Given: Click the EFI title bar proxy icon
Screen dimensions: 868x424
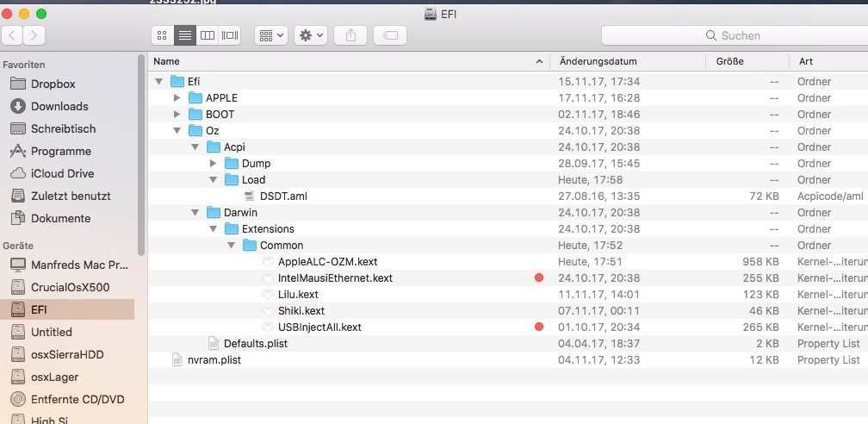Looking at the screenshot, I should pyautogui.click(x=431, y=14).
